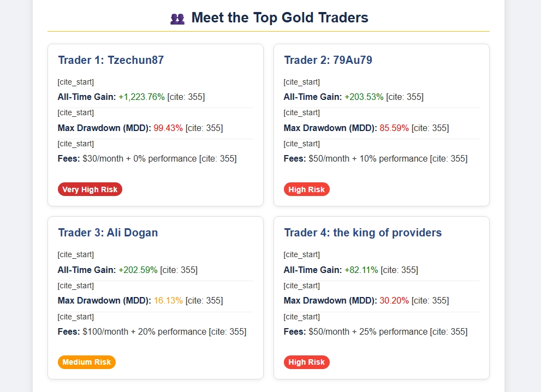Click the $100/month + 20% performance fee text
The width and height of the screenshot is (541, 392).
[x=145, y=332]
